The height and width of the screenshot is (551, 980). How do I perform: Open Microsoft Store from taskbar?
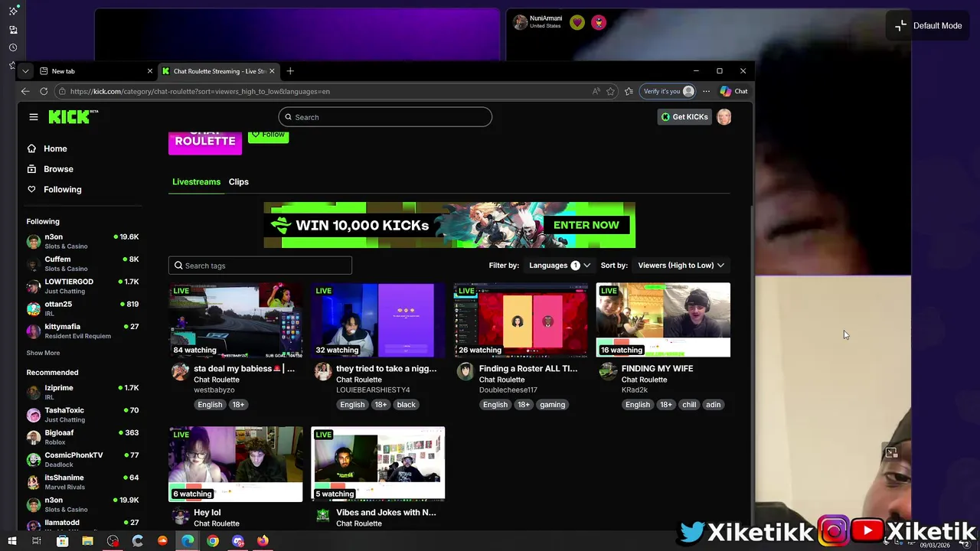pyautogui.click(x=62, y=541)
